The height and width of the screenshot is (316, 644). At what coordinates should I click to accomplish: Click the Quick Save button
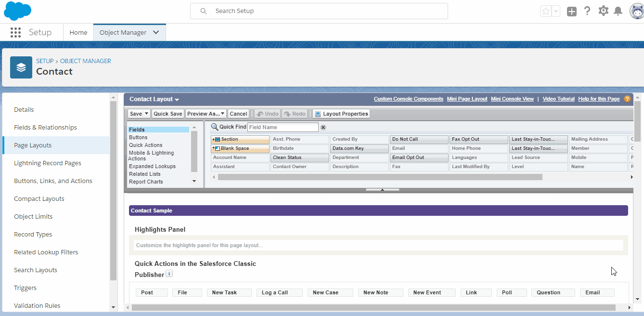[x=168, y=114]
